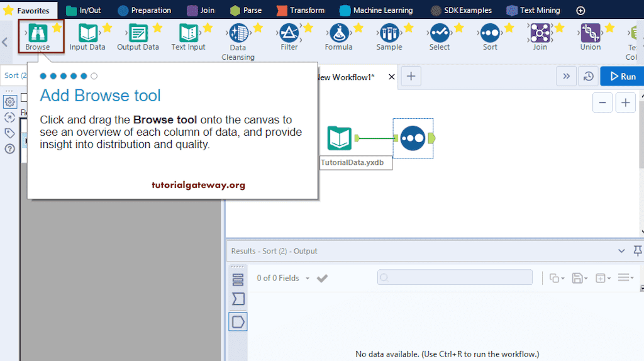Image resolution: width=644 pixels, height=361 pixels.
Task: Open the Preparation tool category
Action: click(144, 10)
